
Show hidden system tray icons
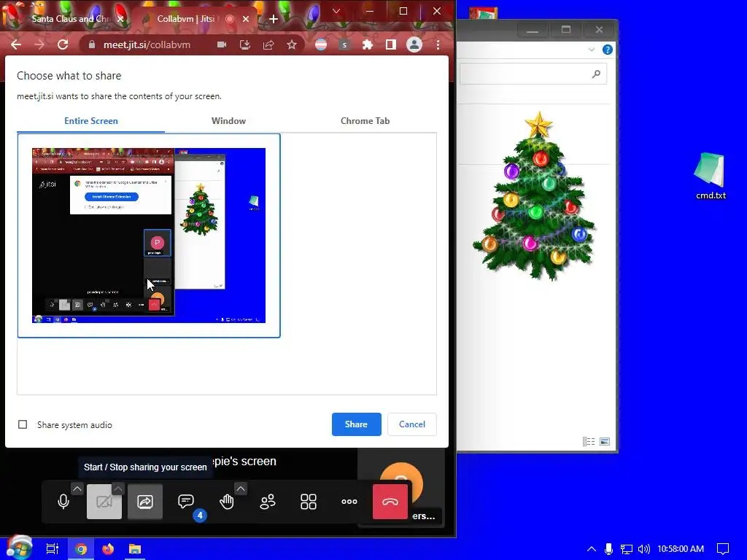point(591,549)
